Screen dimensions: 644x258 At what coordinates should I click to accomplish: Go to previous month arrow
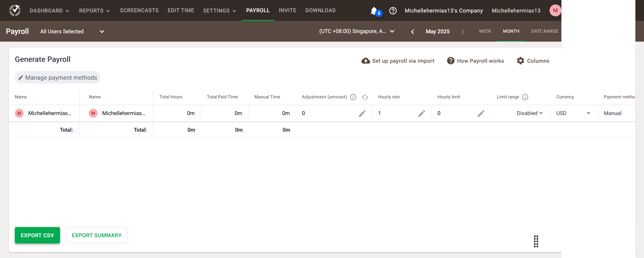click(x=412, y=32)
